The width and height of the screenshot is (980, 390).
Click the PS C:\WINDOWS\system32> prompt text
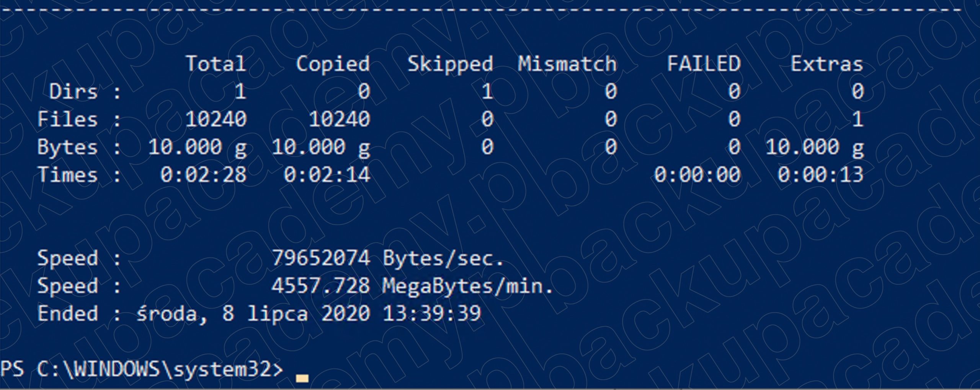[x=142, y=369]
